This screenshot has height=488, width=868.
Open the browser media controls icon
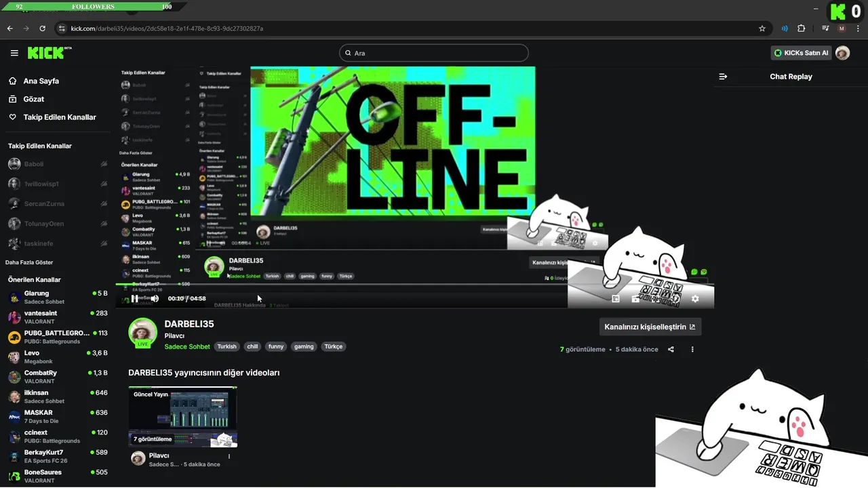(825, 28)
